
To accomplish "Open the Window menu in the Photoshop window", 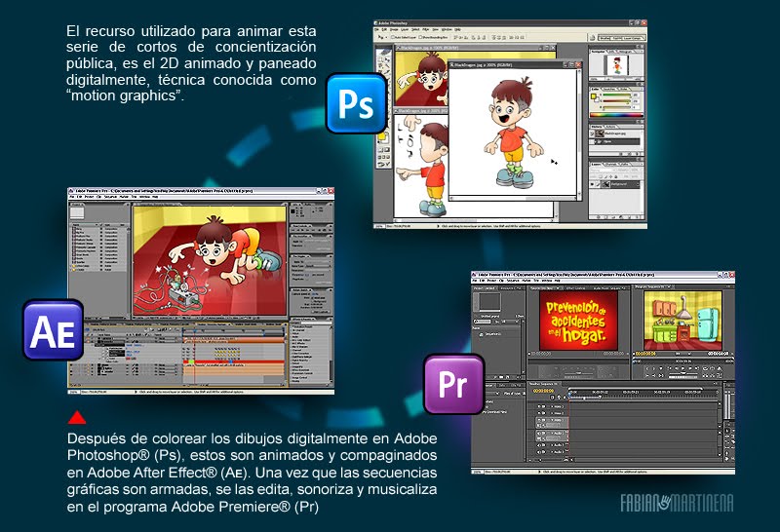I will click(447, 29).
